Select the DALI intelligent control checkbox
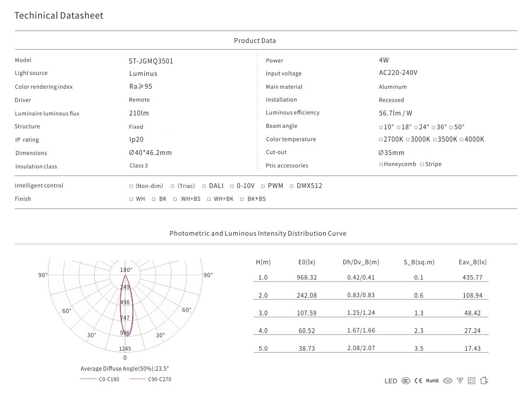This screenshot has width=532, height=416. 204,186
